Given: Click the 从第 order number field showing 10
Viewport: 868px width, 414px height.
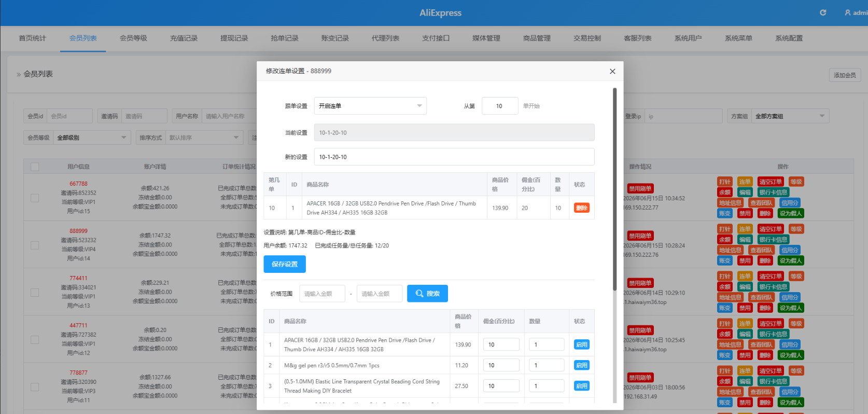Looking at the screenshot, I should [x=500, y=106].
